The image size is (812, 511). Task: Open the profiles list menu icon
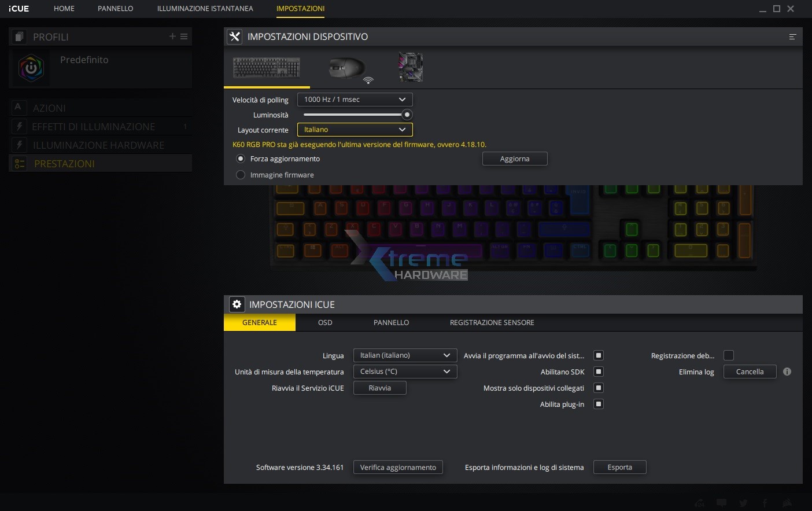point(184,36)
